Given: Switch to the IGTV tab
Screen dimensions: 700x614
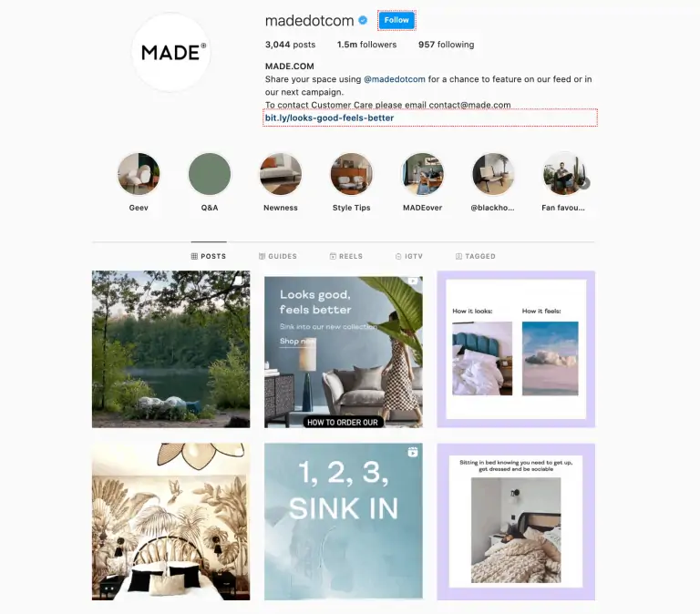Looking at the screenshot, I should [409, 256].
